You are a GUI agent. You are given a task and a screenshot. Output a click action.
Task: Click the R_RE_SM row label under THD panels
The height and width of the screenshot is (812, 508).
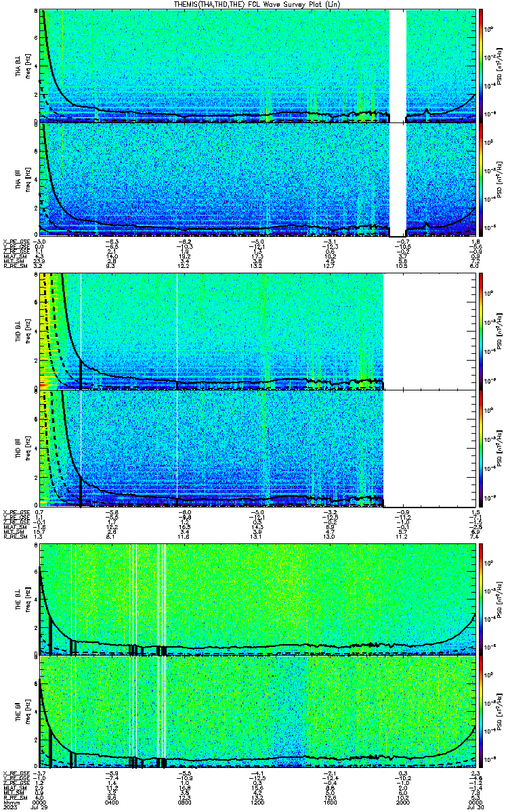(13, 535)
